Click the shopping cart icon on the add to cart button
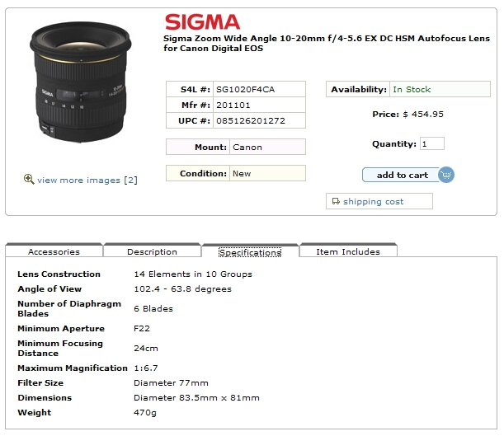This screenshot has width=504, height=436. 445,175
